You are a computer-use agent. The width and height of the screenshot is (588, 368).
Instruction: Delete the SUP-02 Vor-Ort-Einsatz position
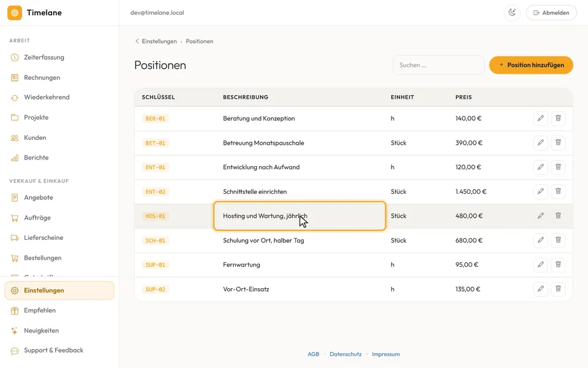coord(558,289)
